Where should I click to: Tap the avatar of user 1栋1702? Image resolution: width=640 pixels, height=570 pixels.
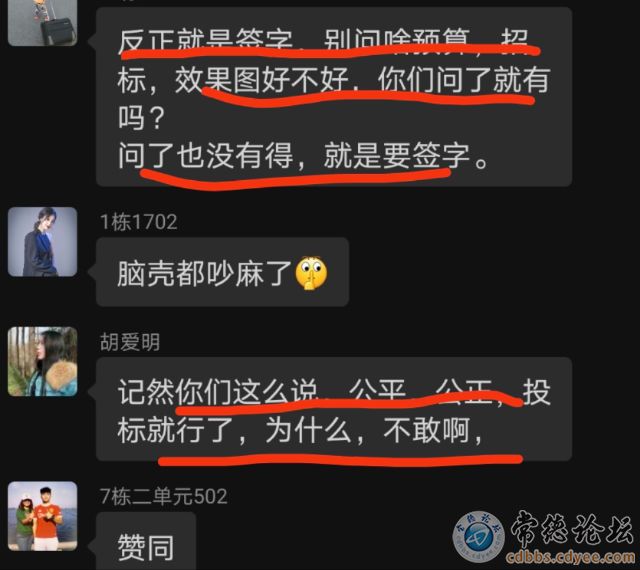click(42, 242)
